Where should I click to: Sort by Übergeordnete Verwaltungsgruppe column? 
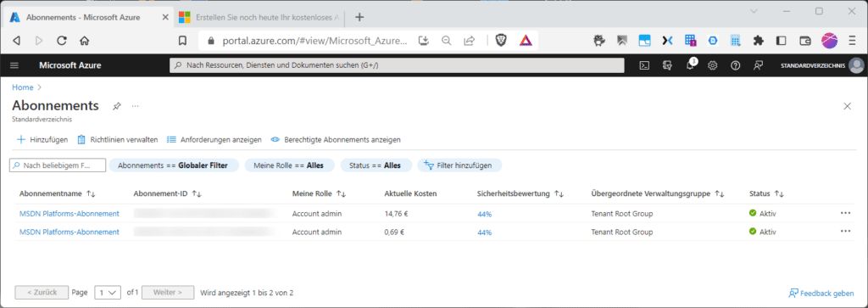pyautogui.click(x=658, y=194)
